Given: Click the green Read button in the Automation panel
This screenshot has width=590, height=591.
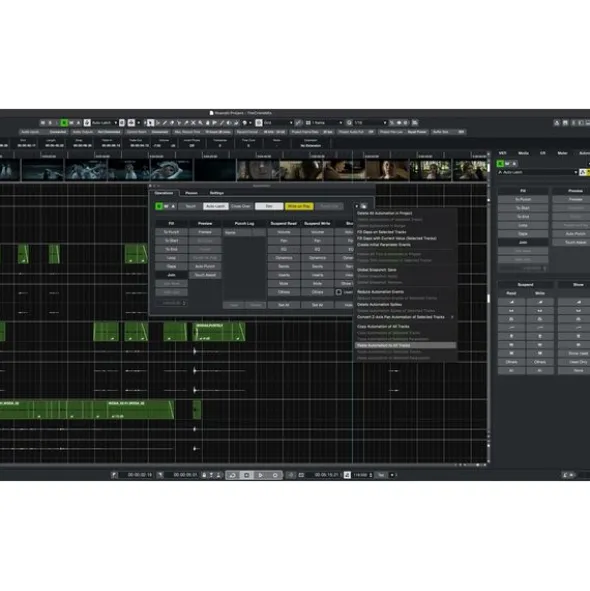Looking at the screenshot, I should (x=159, y=206).
